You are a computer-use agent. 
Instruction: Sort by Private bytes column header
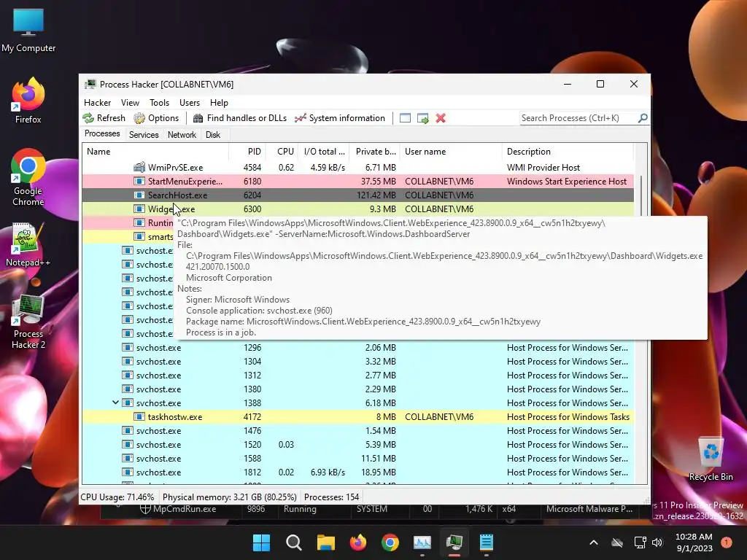tap(375, 152)
